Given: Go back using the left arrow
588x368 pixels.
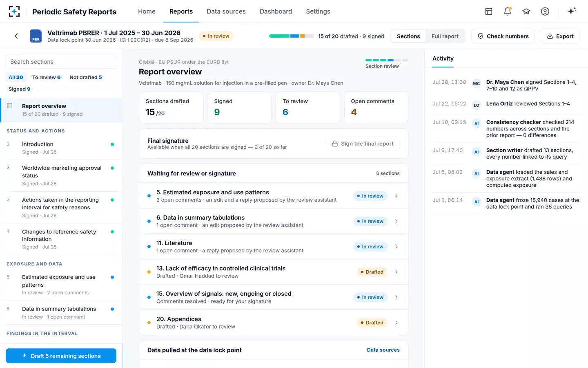Looking at the screenshot, I should pyautogui.click(x=16, y=36).
